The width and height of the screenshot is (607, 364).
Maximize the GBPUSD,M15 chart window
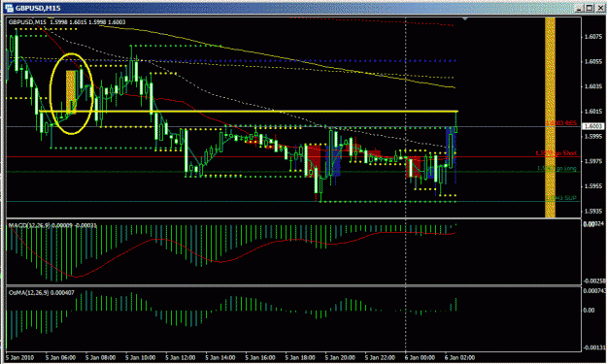pyautogui.click(x=589, y=8)
